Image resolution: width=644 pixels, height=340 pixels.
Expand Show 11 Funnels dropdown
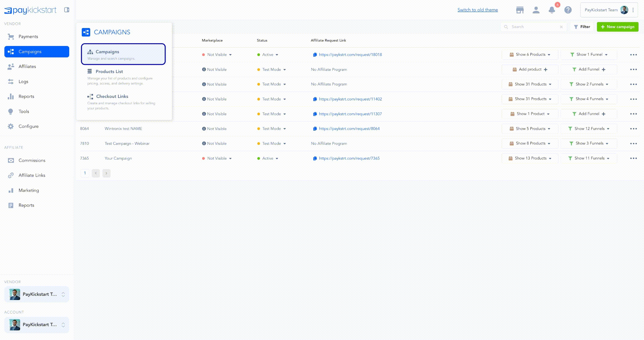tap(589, 158)
